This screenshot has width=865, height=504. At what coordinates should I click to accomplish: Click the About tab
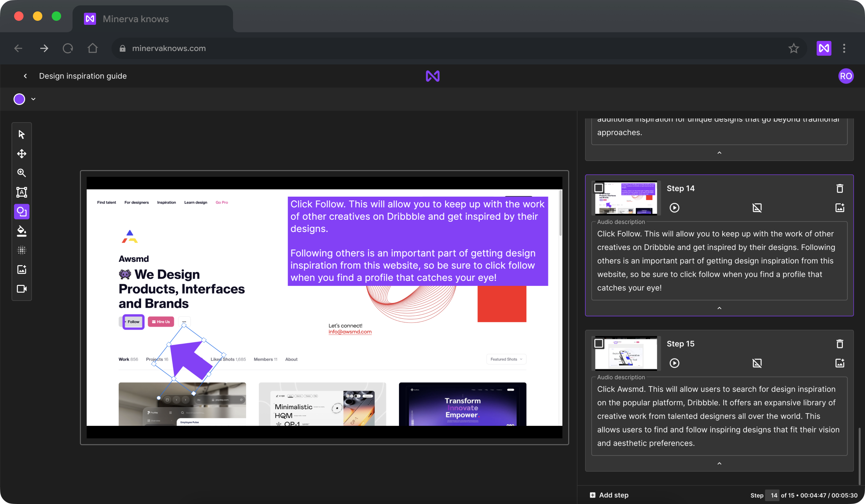coord(291,359)
